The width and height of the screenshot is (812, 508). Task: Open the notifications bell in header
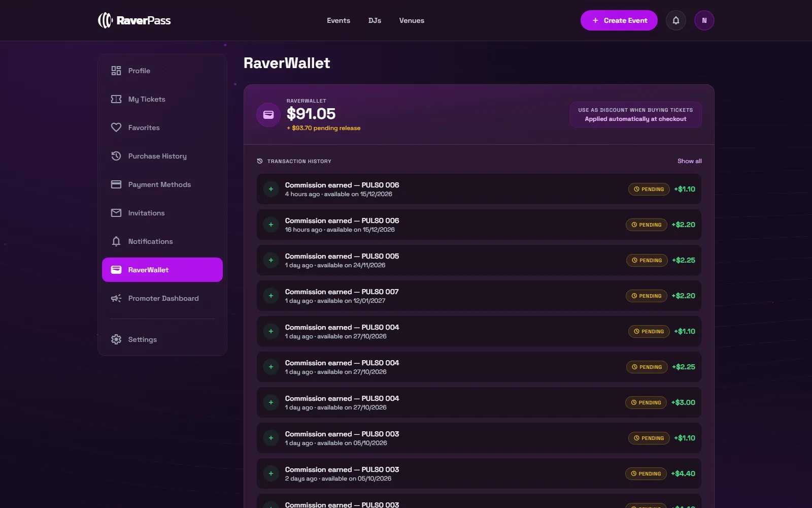pos(676,20)
